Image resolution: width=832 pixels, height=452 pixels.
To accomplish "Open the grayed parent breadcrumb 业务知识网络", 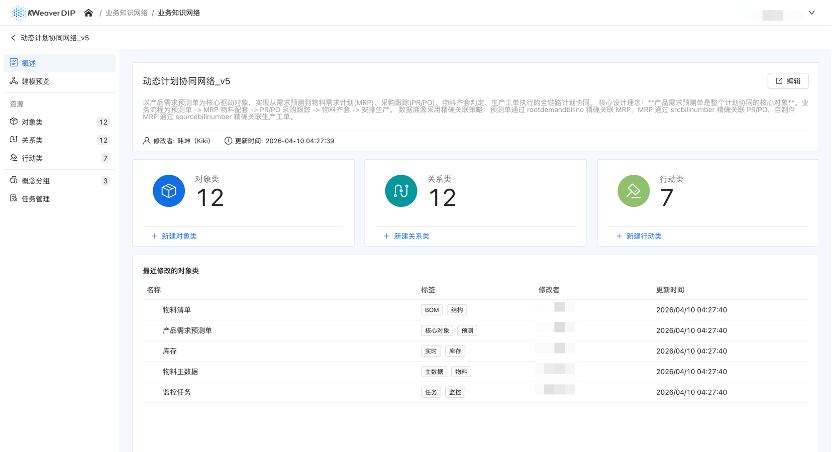I will 126,13.
